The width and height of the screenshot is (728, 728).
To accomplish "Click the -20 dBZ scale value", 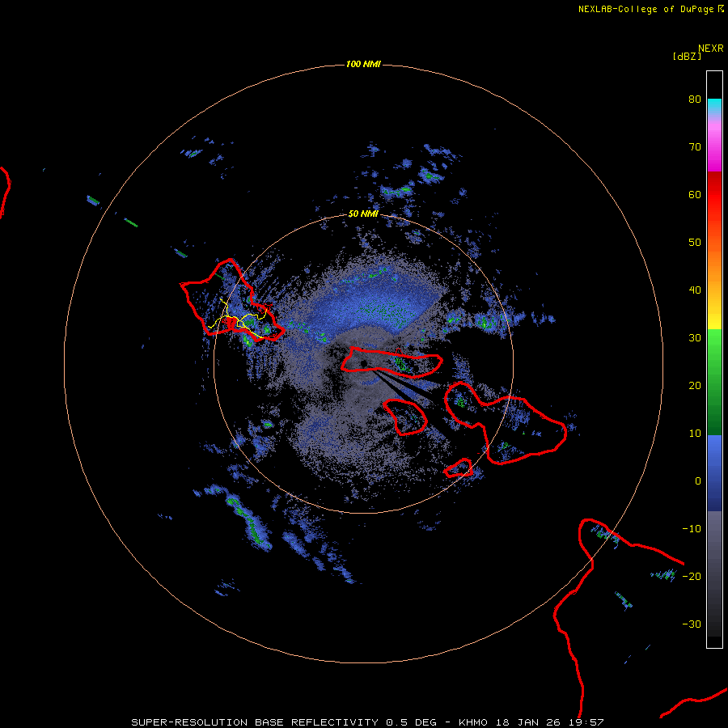I will 692,577.
